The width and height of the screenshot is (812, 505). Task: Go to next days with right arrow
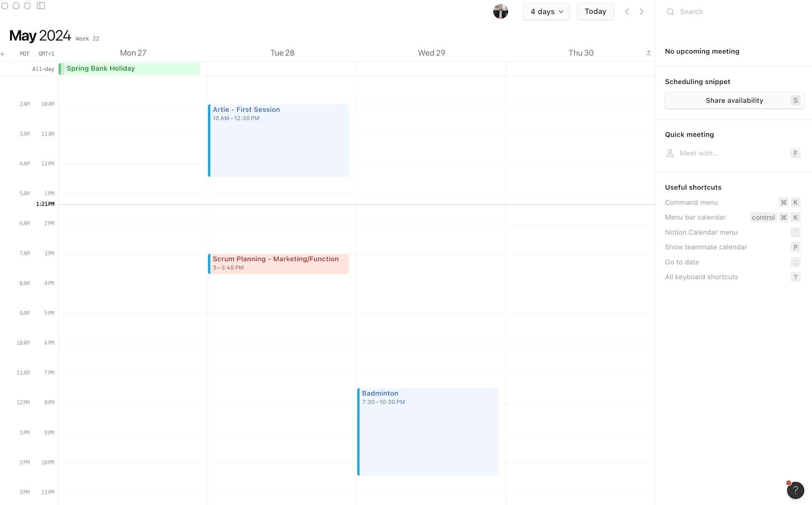pos(642,11)
